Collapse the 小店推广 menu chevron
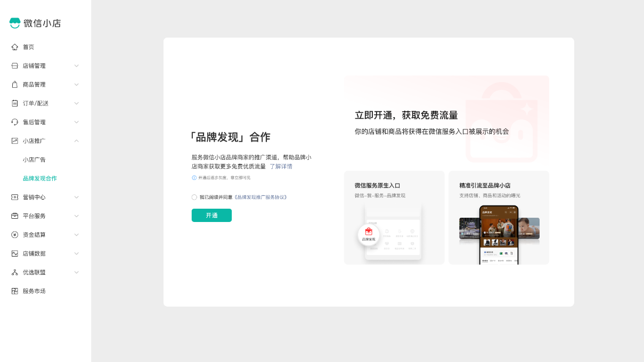 pyautogui.click(x=76, y=141)
